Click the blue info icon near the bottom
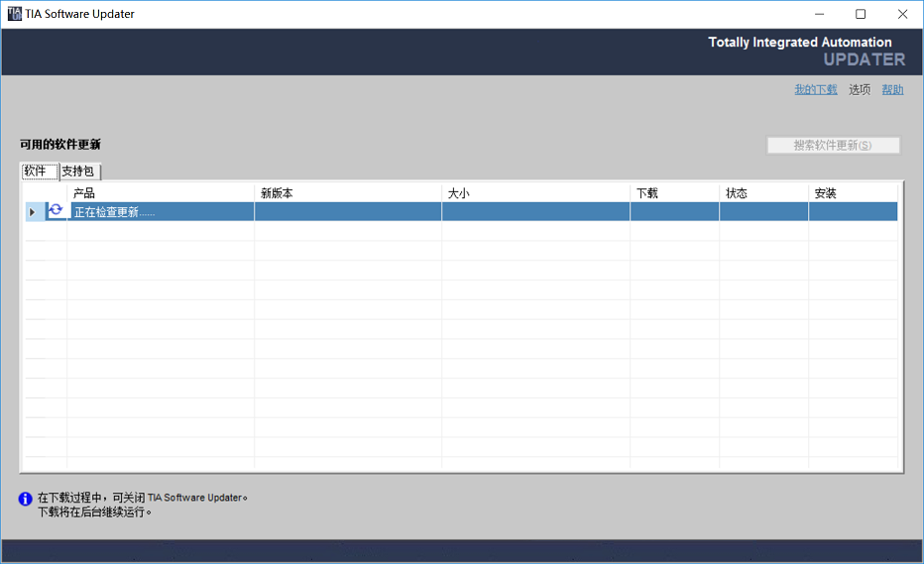The image size is (924, 564). pos(26,499)
